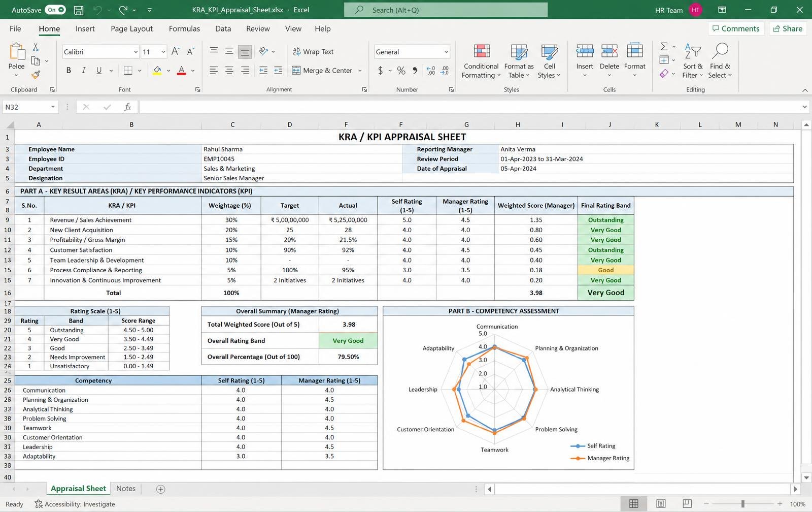This screenshot has width=812, height=512.
Task: Open Sort & Filter menu
Action: tap(693, 61)
